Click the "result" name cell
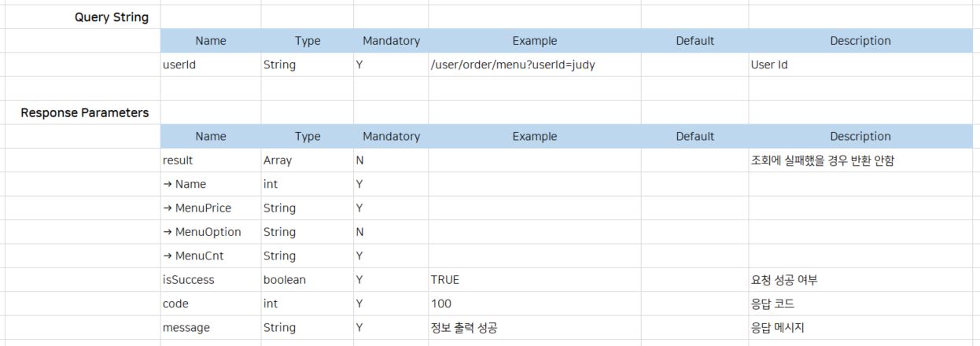Image resolution: width=980 pixels, height=346 pixels. [178, 160]
